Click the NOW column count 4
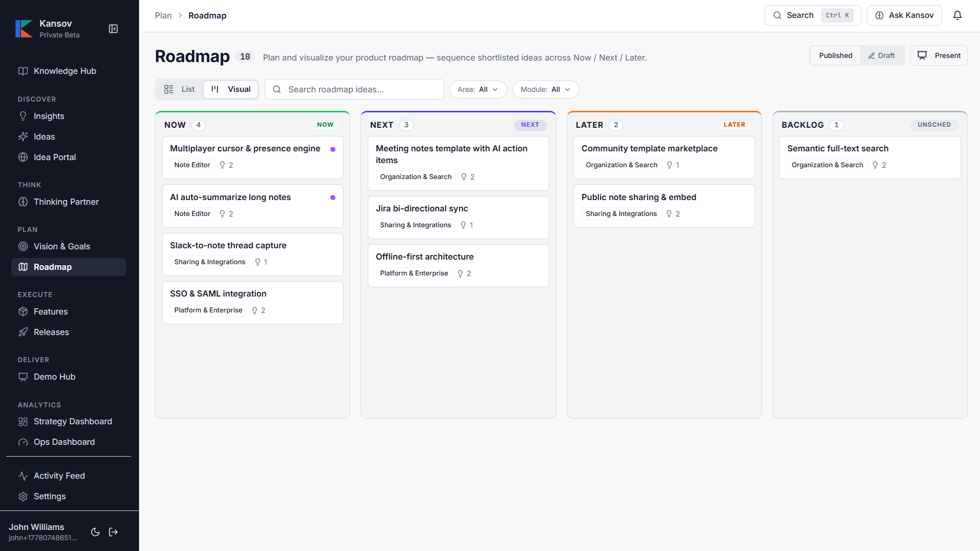 [x=198, y=125]
